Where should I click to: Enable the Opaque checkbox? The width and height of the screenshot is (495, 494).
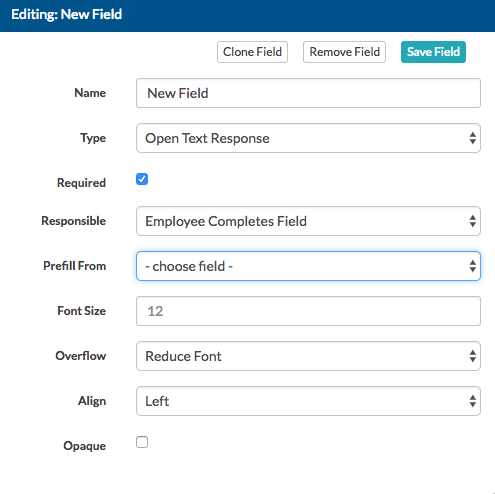pyautogui.click(x=142, y=442)
